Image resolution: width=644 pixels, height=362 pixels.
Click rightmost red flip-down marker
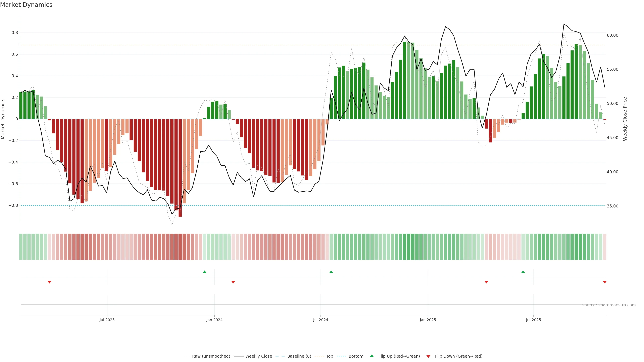[604, 282]
